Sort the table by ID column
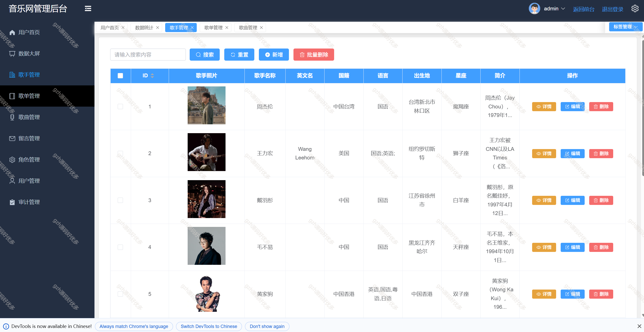Screen dimensions: 644x332 (152, 76)
